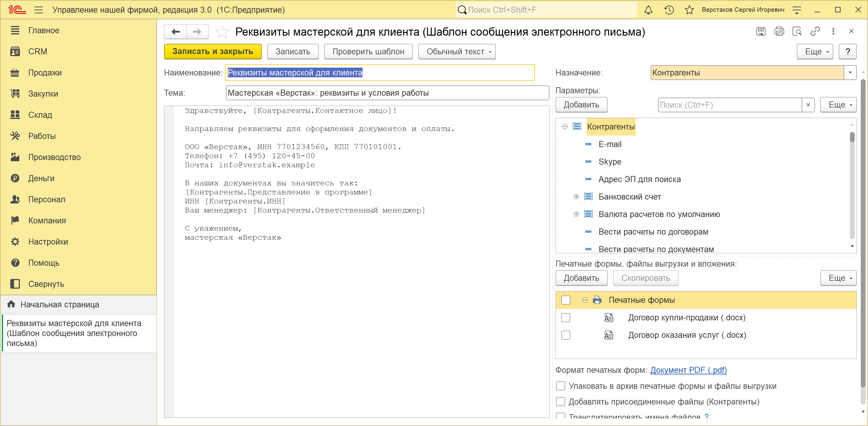This screenshot has width=868, height=426.
Task: Select the Skype parameter
Action: (x=610, y=162)
